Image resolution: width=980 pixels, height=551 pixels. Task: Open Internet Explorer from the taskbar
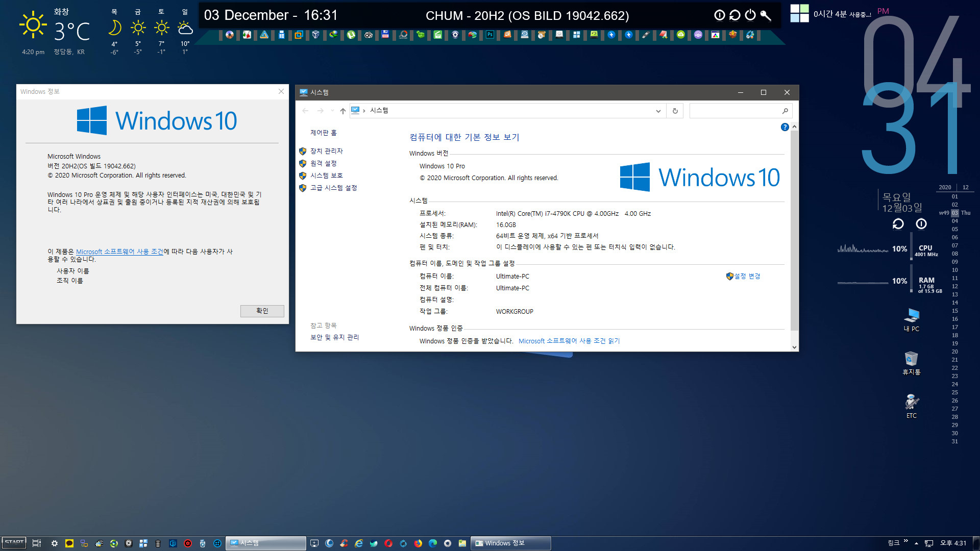(359, 543)
